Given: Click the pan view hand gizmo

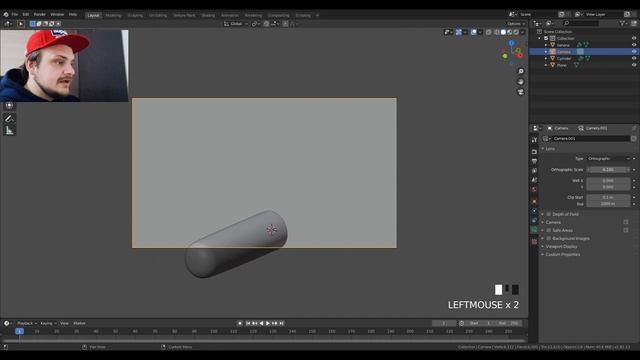Looking at the screenshot, I should (520, 82).
